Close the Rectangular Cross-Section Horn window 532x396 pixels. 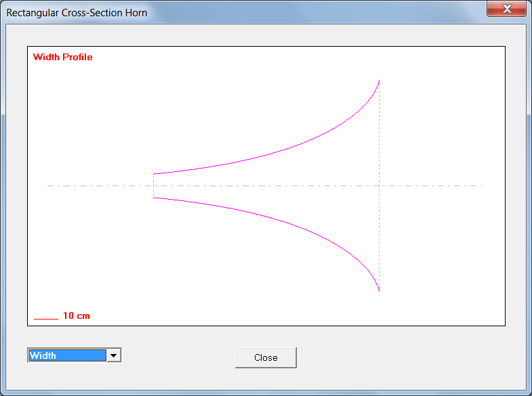coord(506,9)
